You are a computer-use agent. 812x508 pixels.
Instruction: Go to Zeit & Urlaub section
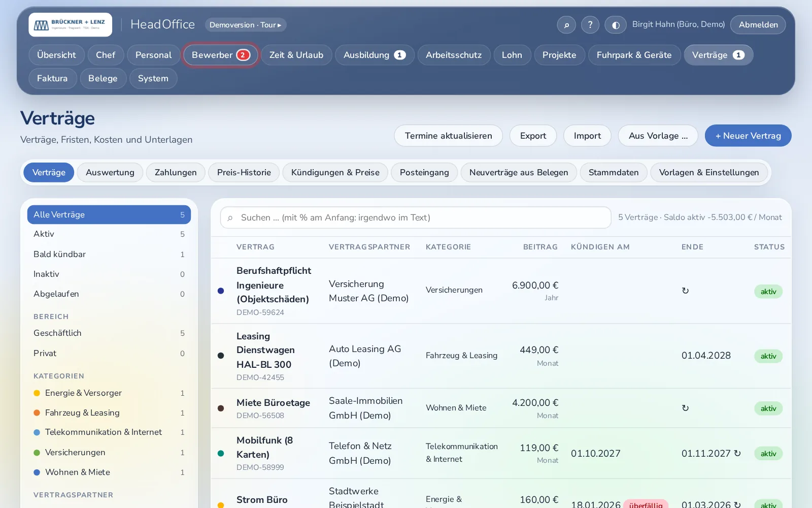[296, 55]
